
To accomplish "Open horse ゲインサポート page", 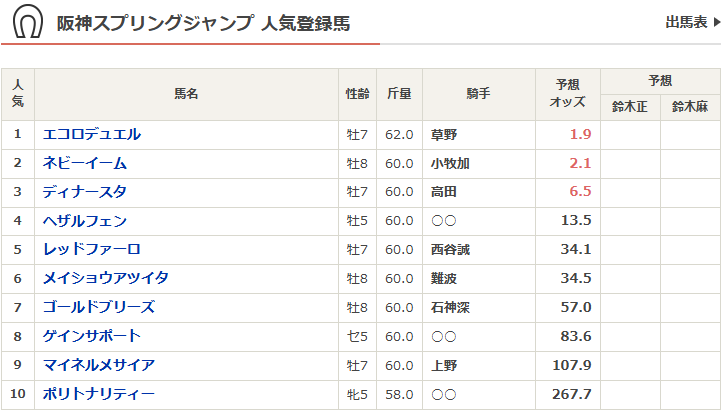I will coord(92,337).
